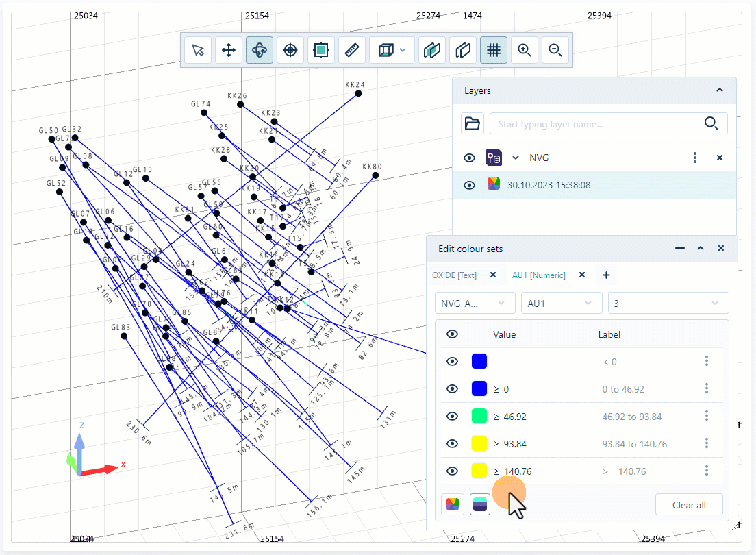
Task: Activate the Move tool in the toolbar
Action: pyautogui.click(x=229, y=49)
